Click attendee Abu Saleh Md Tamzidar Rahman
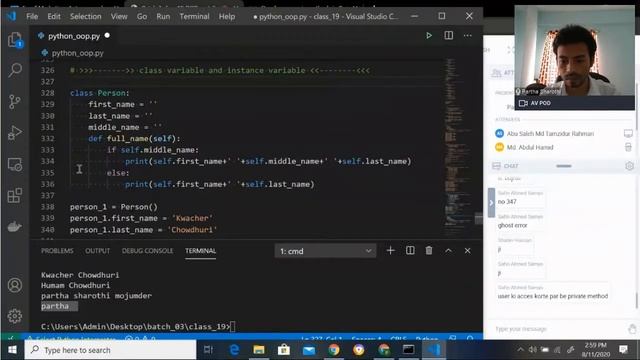The height and width of the screenshot is (360, 640). tap(550, 133)
